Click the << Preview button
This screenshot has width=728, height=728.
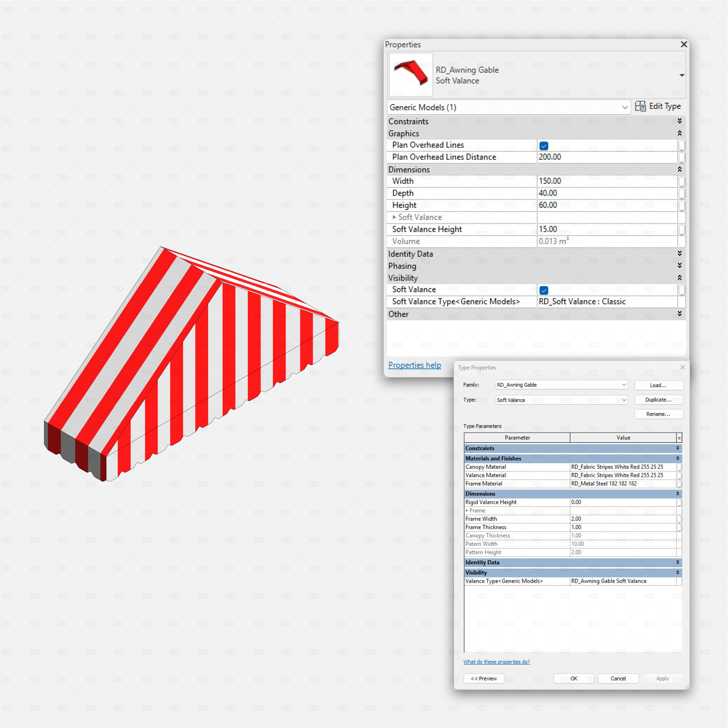pyautogui.click(x=483, y=679)
